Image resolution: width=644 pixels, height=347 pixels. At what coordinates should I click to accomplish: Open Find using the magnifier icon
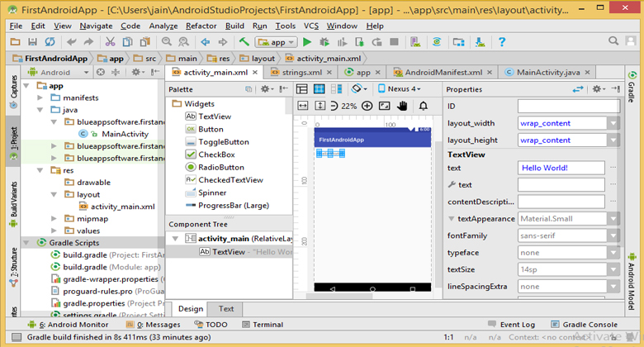[x=166, y=42]
